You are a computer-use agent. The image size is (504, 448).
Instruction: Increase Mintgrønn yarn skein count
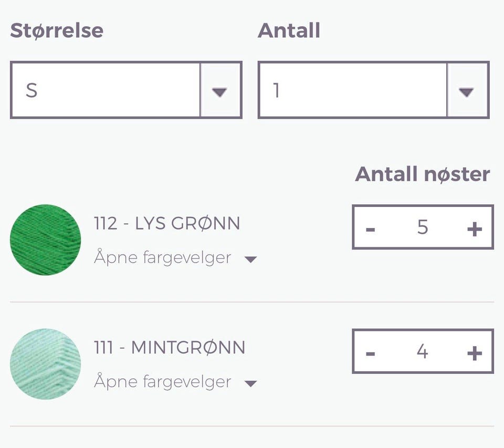pyautogui.click(x=474, y=352)
